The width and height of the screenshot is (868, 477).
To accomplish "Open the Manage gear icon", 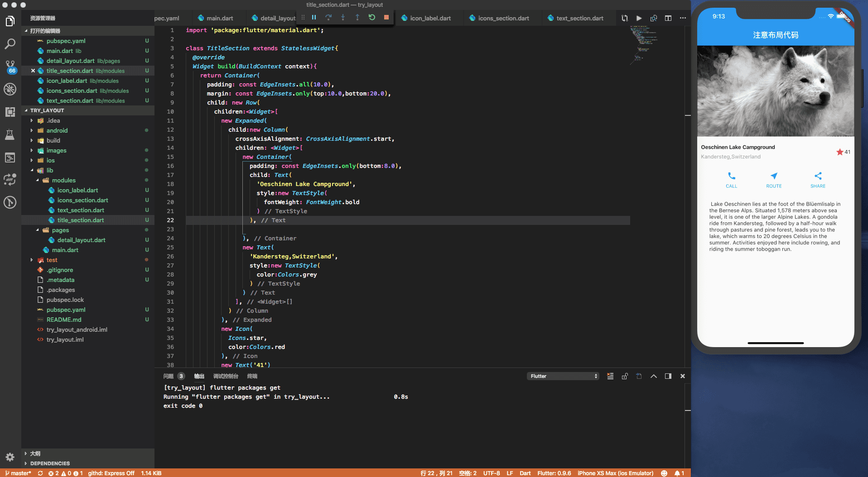I will (x=10, y=457).
